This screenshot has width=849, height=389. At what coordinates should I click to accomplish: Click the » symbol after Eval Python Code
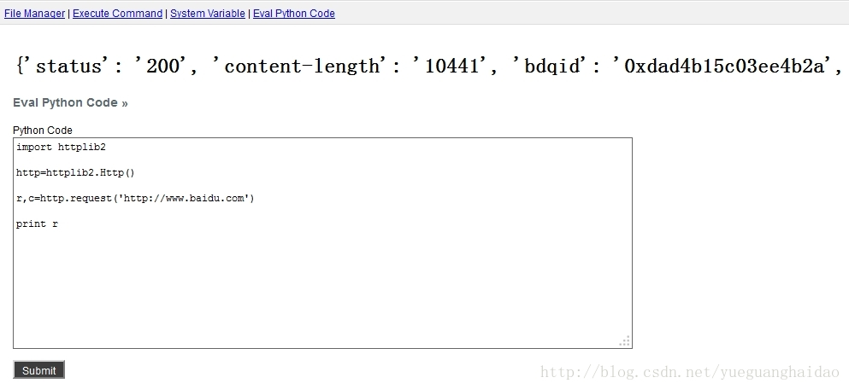[125, 103]
